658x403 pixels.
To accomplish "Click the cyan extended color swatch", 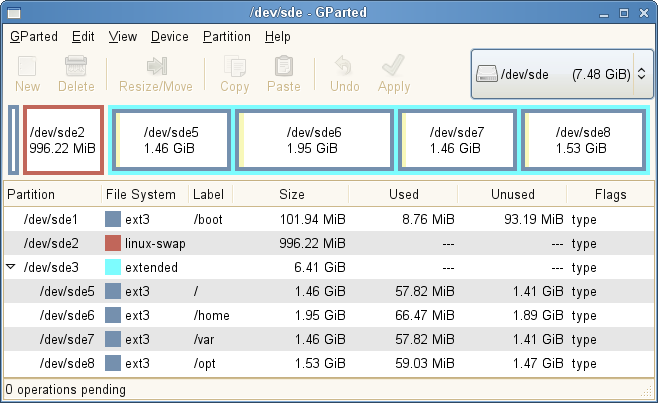I will pos(113,267).
